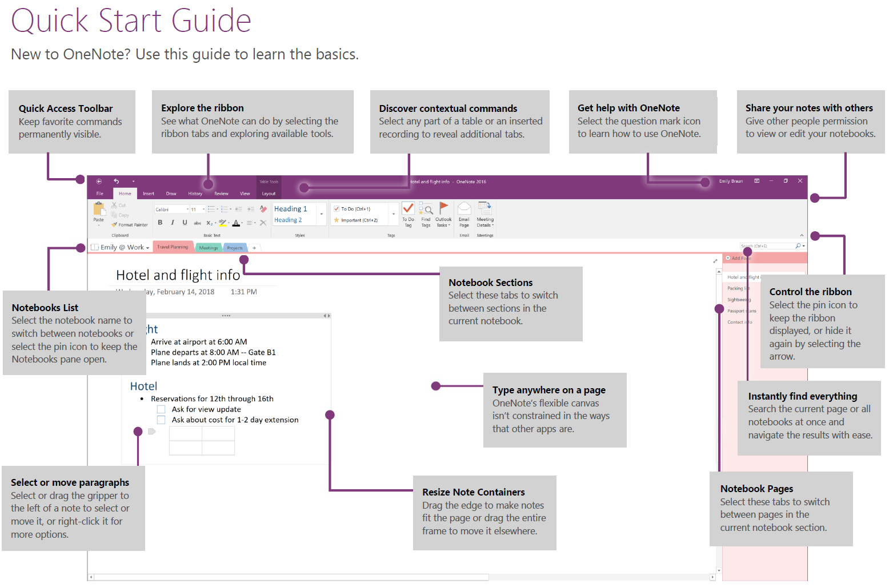
Task: Select the Format Painter tool
Action: click(x=130, y=225)
